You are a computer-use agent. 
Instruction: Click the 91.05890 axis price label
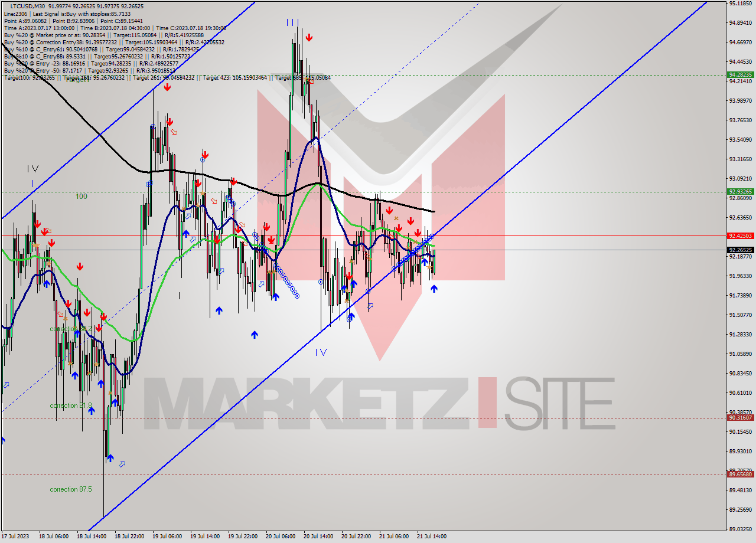(741, 354)
